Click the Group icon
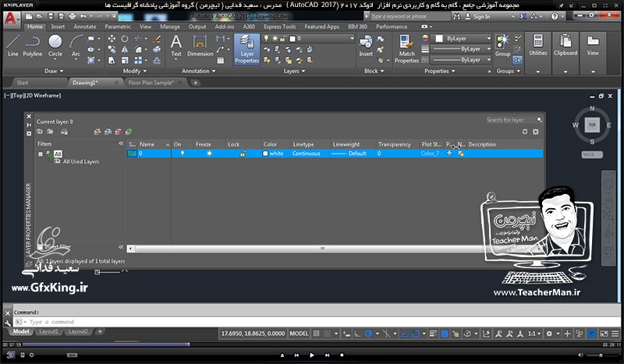 (502, 45)
